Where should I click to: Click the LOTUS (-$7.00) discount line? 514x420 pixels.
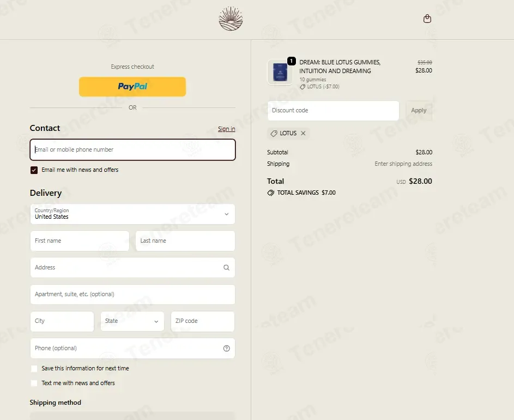pos(319,87)
